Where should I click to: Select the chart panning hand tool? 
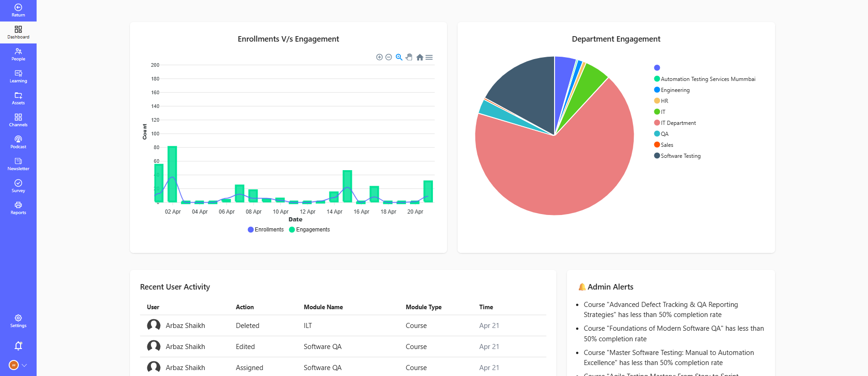coord(409,57)
